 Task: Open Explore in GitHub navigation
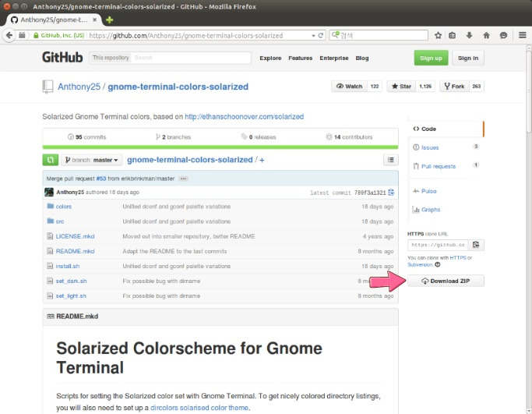coord(270,58)
